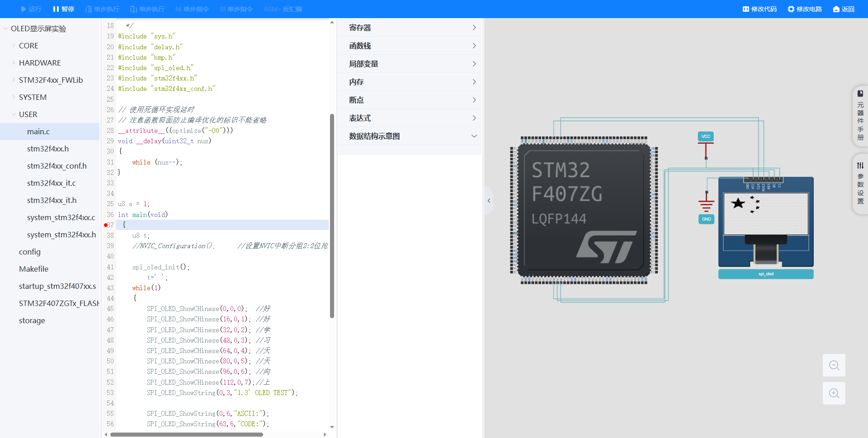
Task: Click the int main(void) code line
Action: point(143,215)
